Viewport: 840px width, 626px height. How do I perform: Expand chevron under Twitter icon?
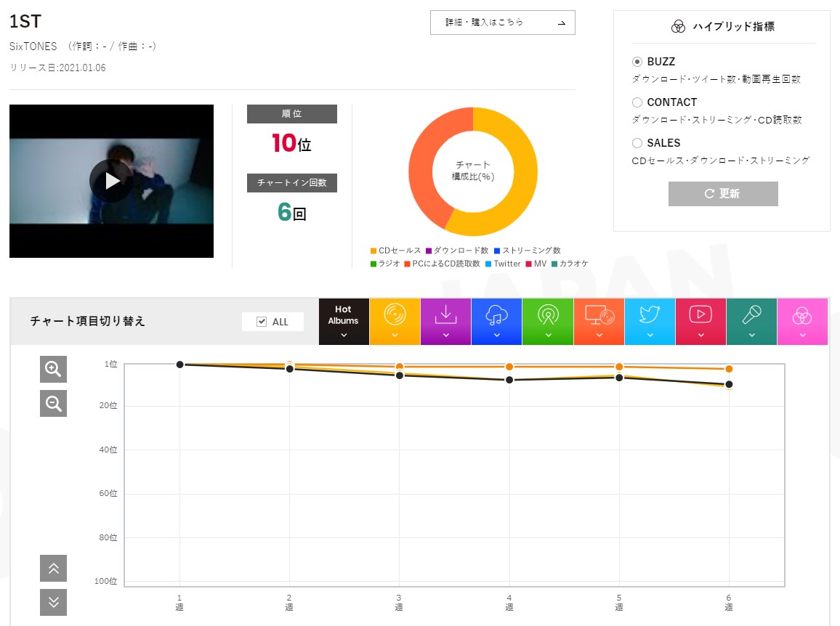point(650,336)
